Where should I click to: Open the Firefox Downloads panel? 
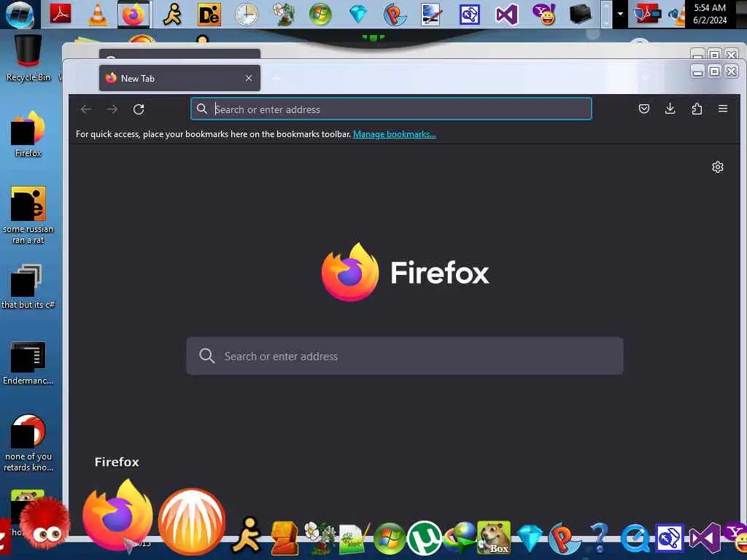pyautogui.click(x=670, y=109)
